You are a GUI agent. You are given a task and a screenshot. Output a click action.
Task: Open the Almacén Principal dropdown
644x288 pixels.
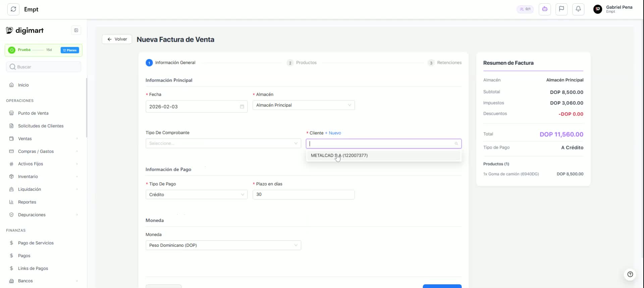[x=303, y=105]
